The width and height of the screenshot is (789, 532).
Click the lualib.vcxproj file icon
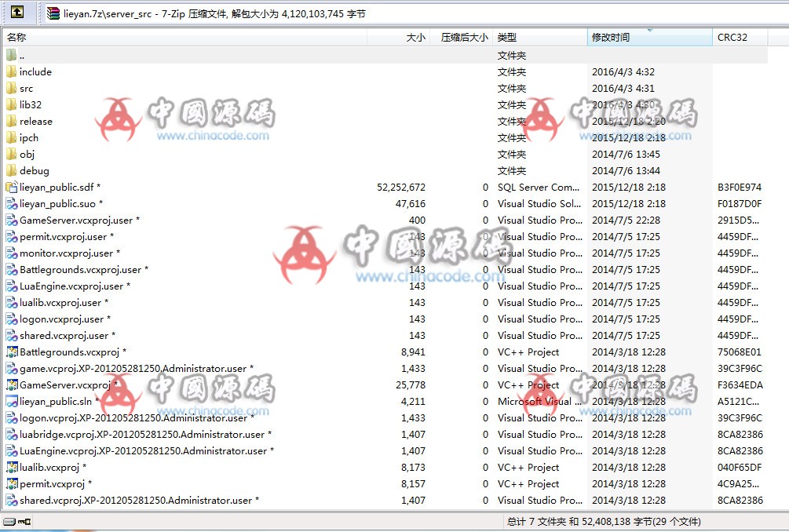(11, 468)
